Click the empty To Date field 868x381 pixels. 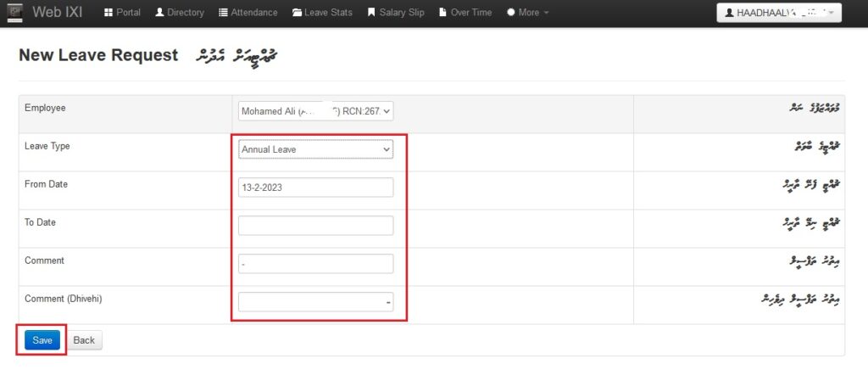point(316,226)
